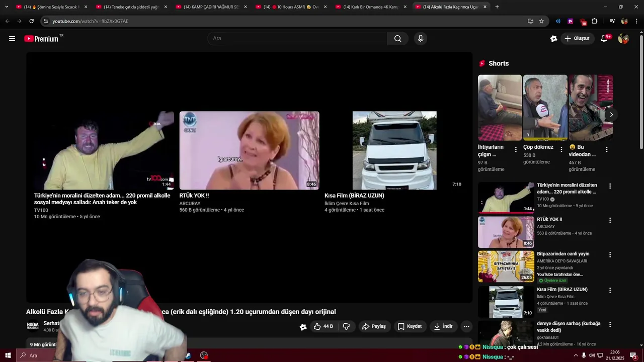This screenshot has height=362, width=644.
Task: Open the YouTube account avatar menu
Action: coord(623,39)
